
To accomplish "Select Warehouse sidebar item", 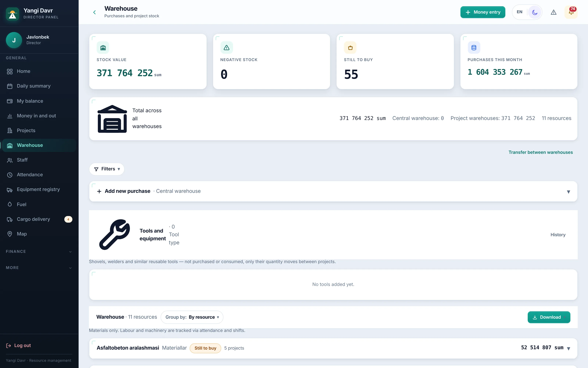I will pyautogui.click(x=39, y=145).
